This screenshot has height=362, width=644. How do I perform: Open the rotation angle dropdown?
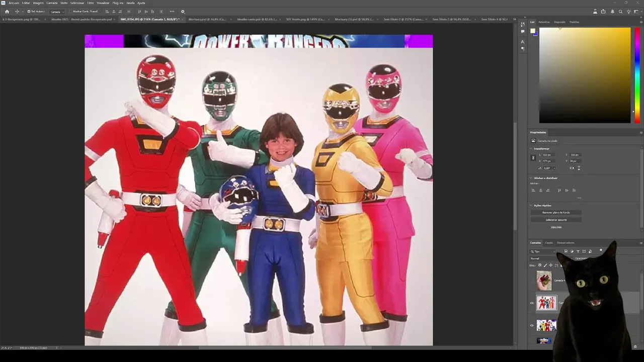(554, 168)
